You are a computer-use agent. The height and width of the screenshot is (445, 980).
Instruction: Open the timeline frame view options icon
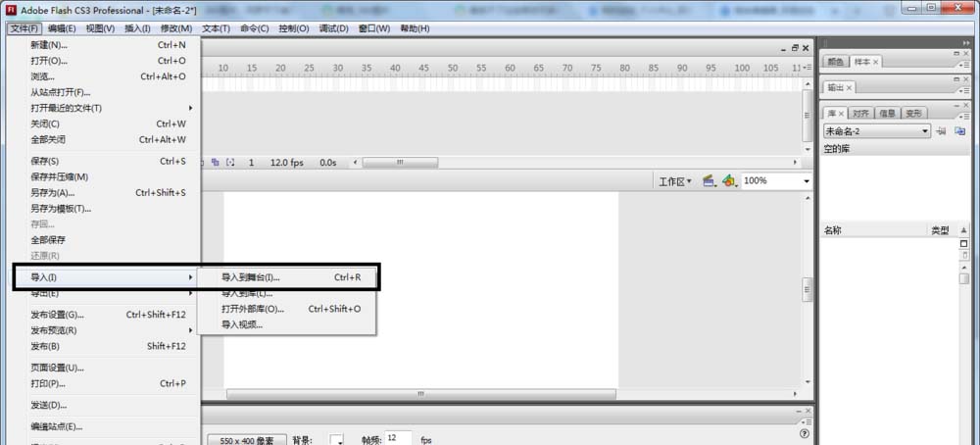pyautogui.click(x=808, y=68)
